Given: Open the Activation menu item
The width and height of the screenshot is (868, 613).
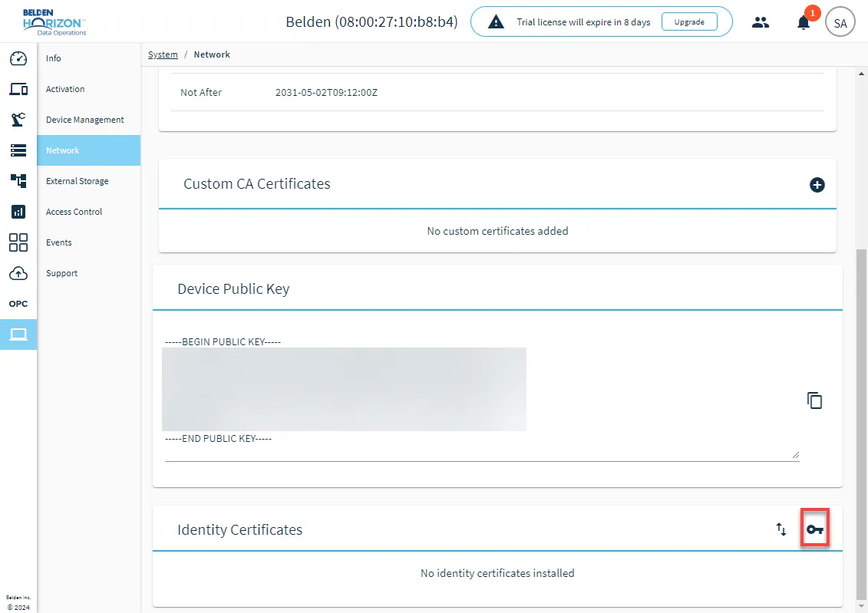Looking at the screenshot, I should coord(88,89).
